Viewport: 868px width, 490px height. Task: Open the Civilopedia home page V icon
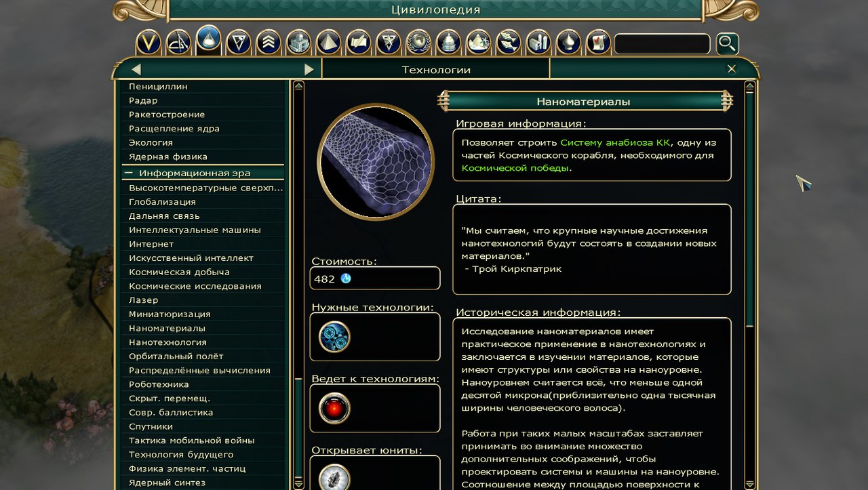point(149,43)
